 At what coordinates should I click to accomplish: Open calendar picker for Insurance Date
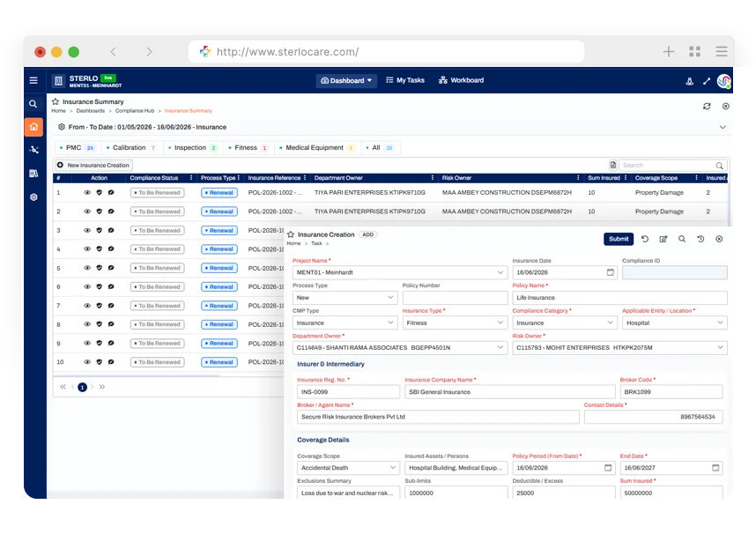[x=611, y=272]
